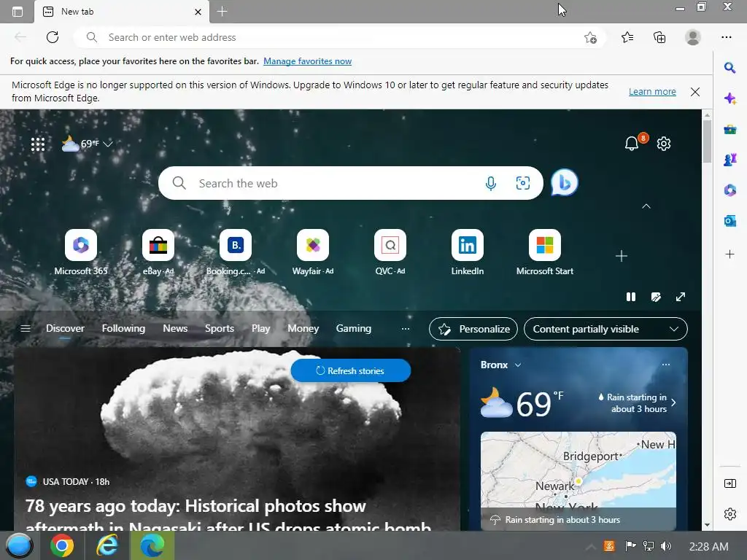Open the feed hamburger menu
747x560 pixels.
coord(26,329)
